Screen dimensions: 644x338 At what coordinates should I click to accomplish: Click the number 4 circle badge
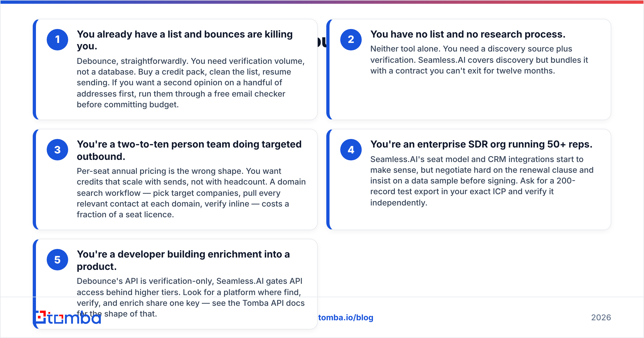click(x=351, y=150)
